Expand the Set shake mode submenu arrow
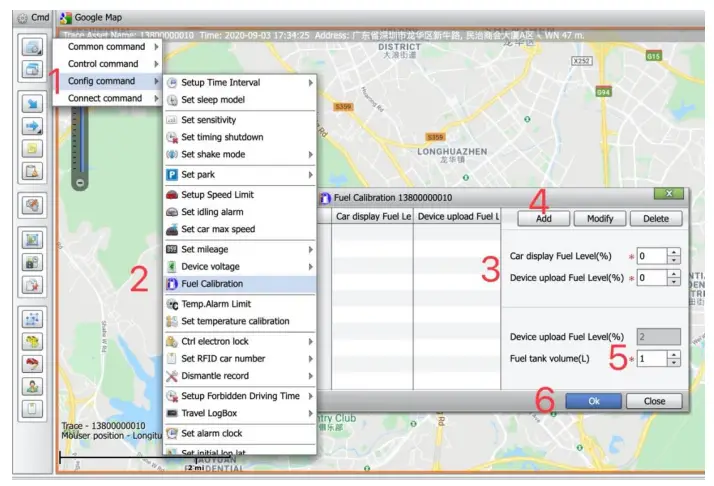Image resolution: width=714 pixels, height=486 pixels. [311, 154]
